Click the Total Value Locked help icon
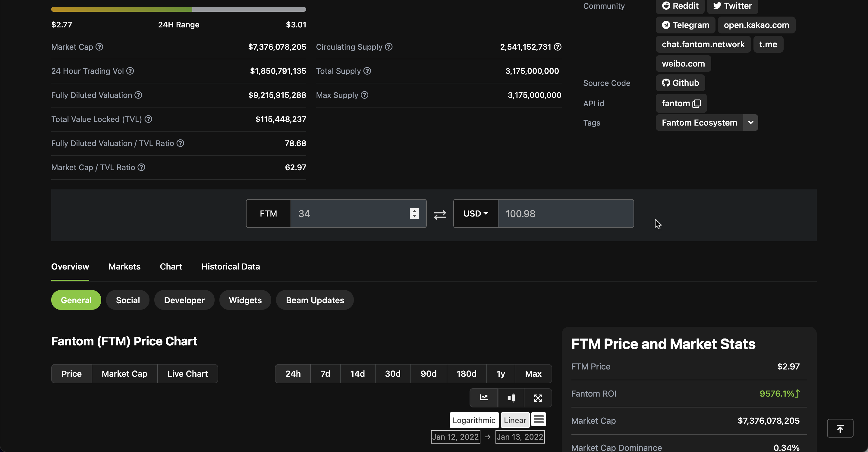The width and height of the screenshot is (868, 452). tap(148, 119)
